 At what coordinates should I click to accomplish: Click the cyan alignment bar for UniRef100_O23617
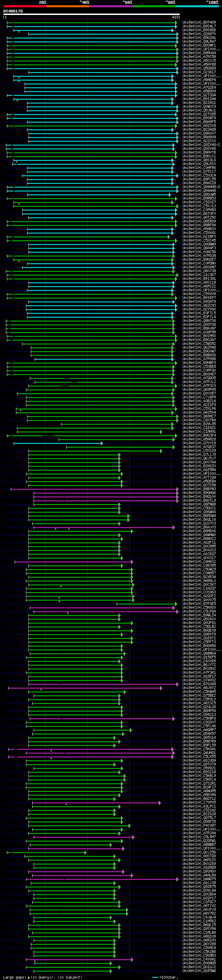coord(104,72)
